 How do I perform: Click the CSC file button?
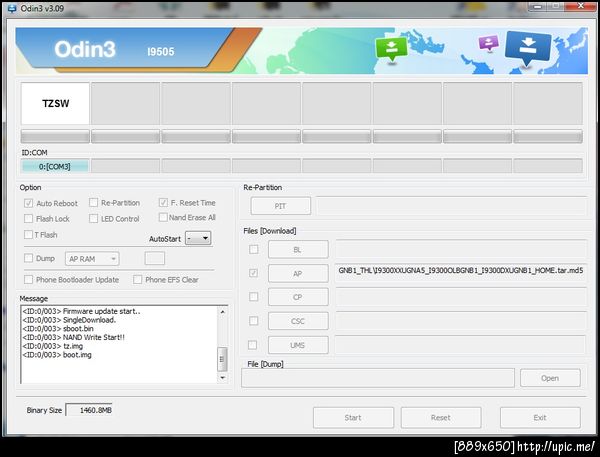click(298, 321)
